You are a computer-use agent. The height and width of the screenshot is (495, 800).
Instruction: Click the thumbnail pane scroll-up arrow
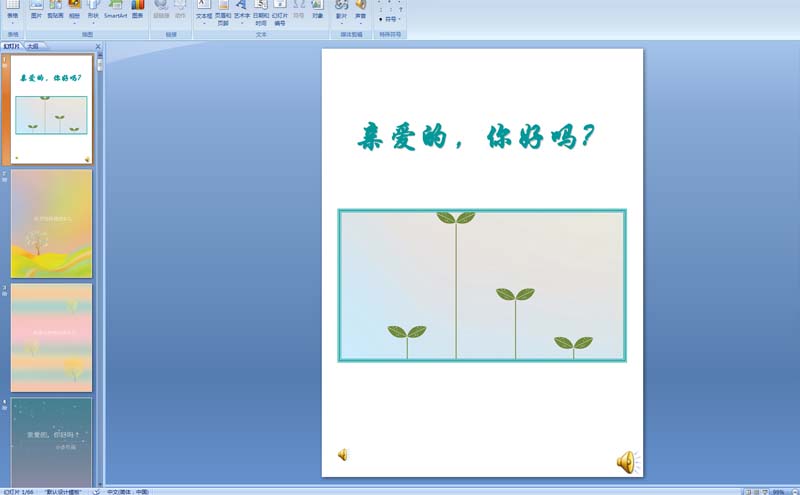[x=100, y=54]
